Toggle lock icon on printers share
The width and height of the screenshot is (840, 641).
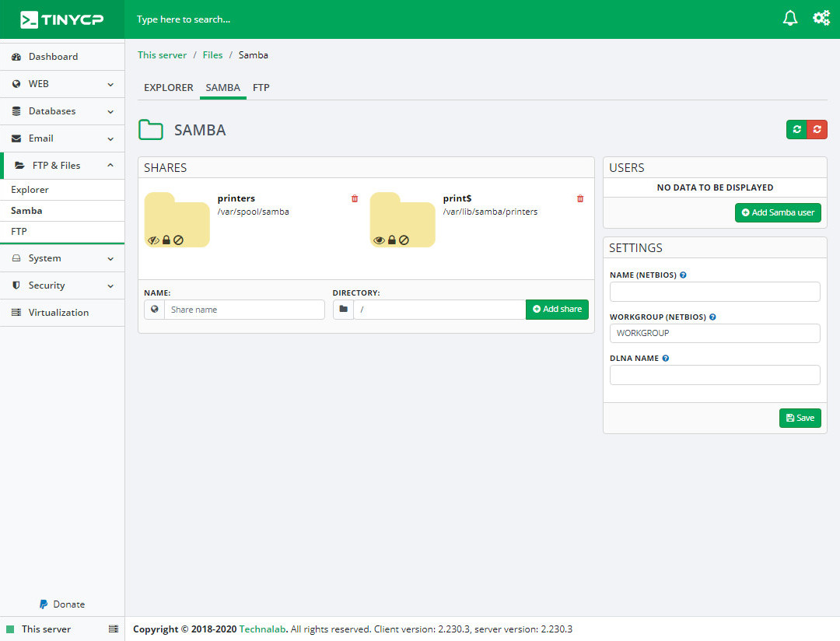(166, 240)
